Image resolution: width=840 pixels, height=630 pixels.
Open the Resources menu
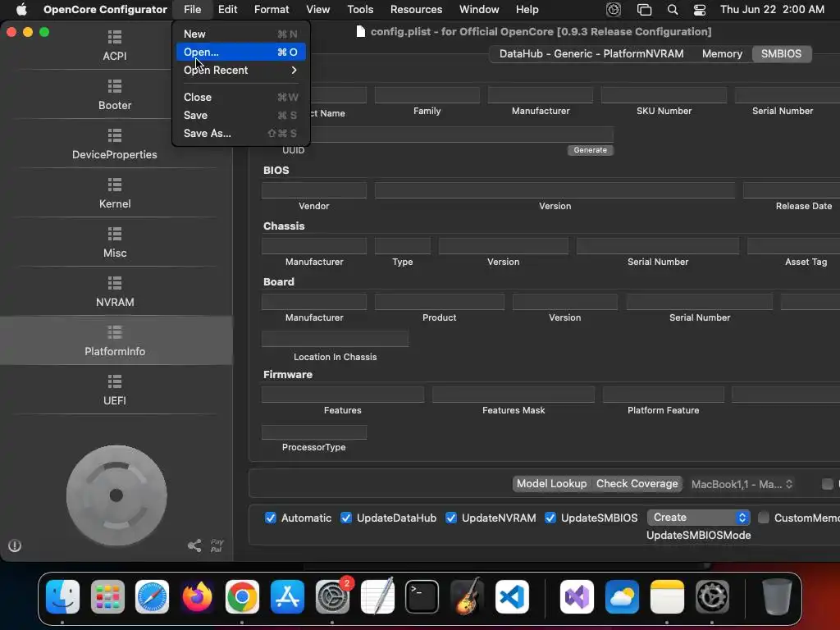[x=416, y=10]
